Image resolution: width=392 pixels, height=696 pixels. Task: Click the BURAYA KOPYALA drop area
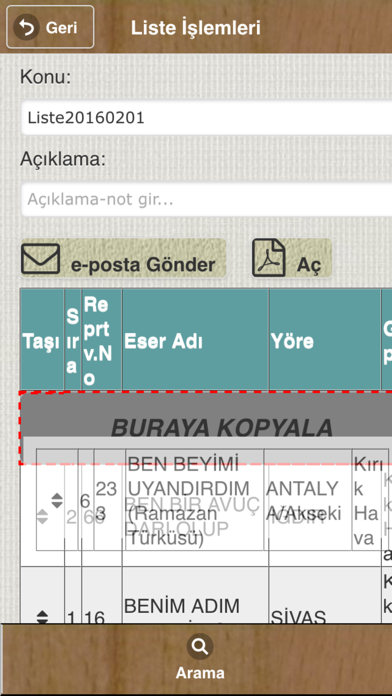coord(206,428)
